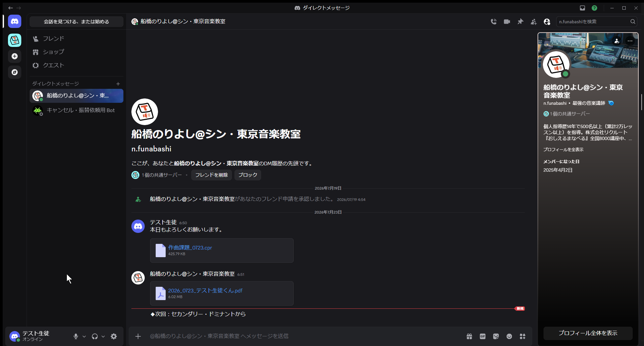This screenshot has height=346, width=644.
Task: Click the フレンドを削除 button
Action: pyautogui.click(x=212, y=175)
